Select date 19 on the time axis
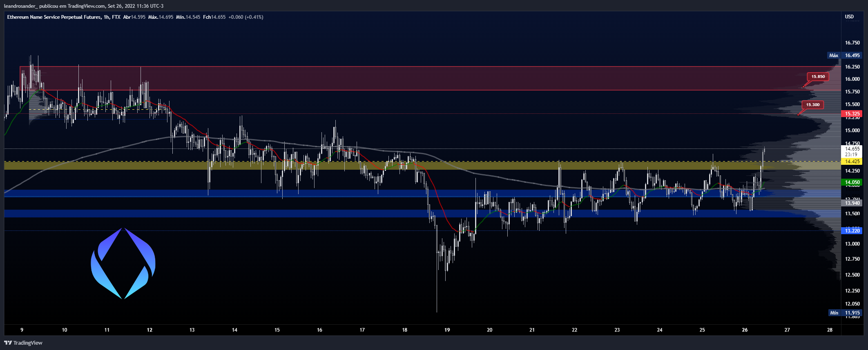The height and width of the screenshot is (350, 868). [x=447, y=330]
